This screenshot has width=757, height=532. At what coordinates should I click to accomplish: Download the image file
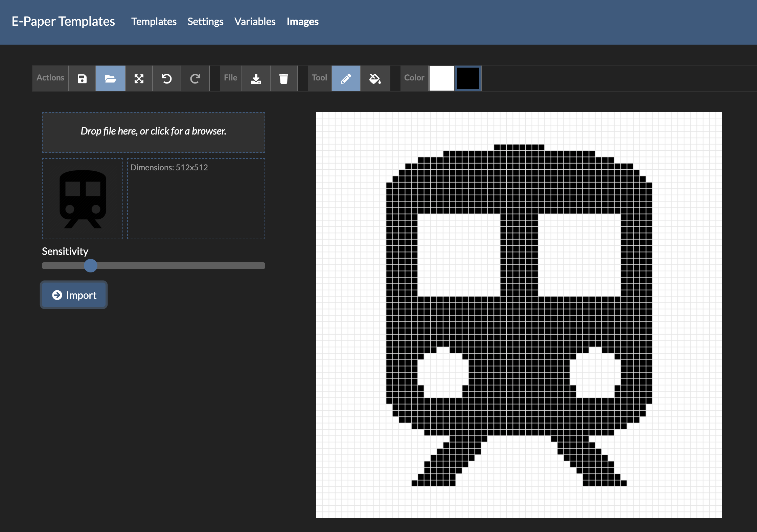point(256,78)
